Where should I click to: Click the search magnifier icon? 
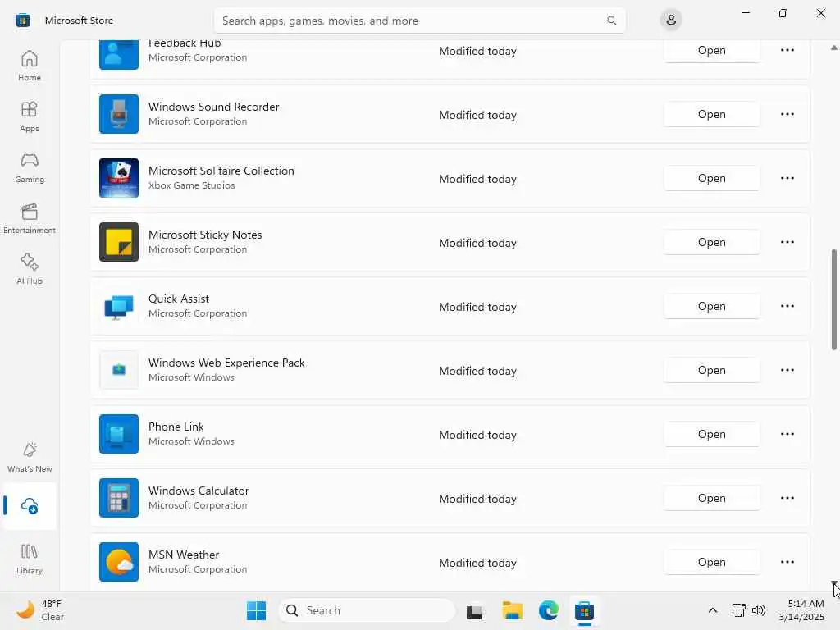tap(611, 21)
